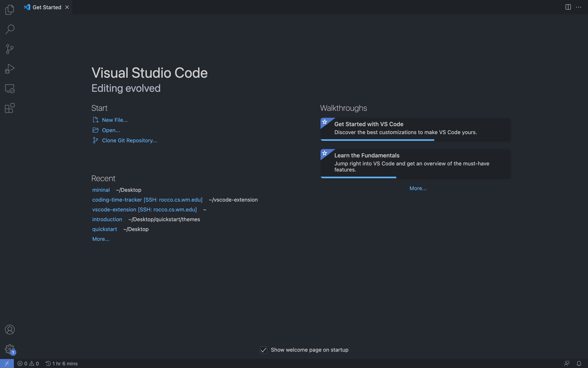Show More... walkthroughs

click(418, 188)
